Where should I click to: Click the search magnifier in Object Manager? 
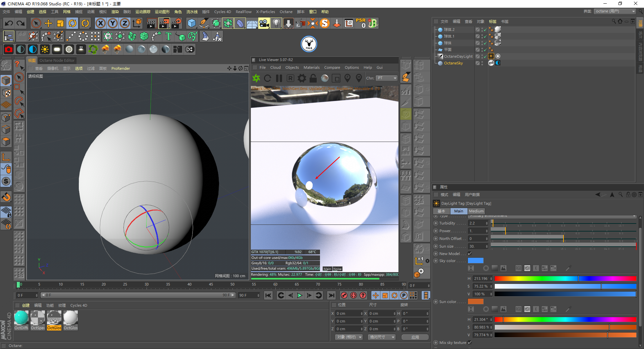(614, 21)
